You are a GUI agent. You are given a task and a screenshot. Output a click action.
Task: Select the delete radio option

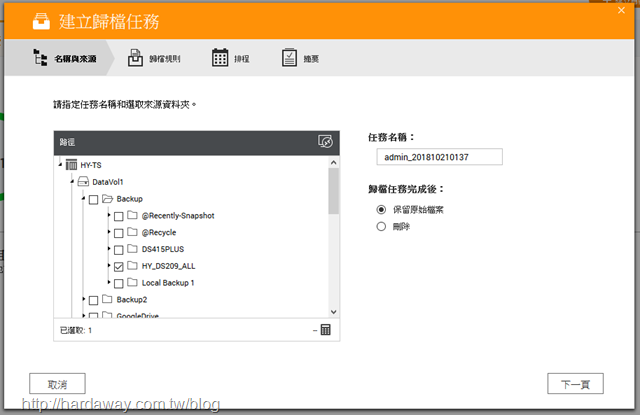381,226
